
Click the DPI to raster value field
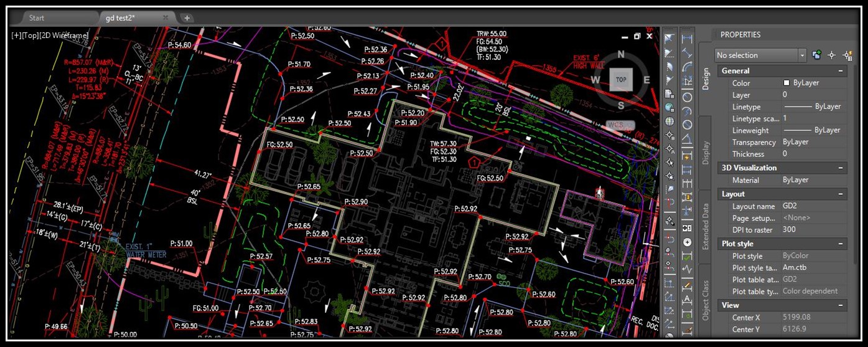[x=814, y=230]
